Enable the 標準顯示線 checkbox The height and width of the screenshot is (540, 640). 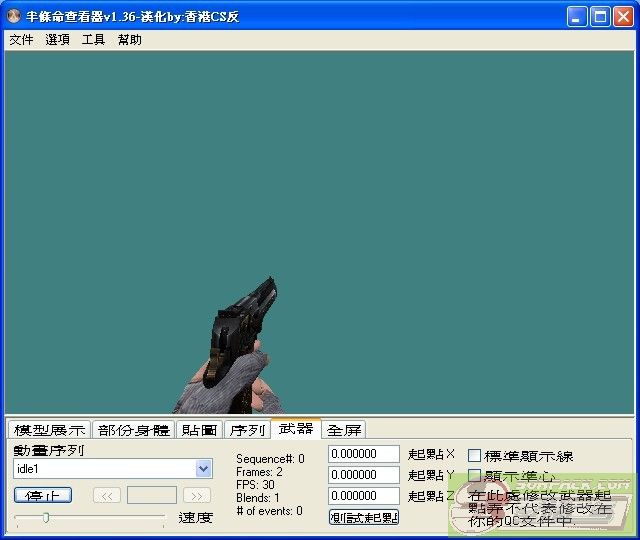click(474, 456)
